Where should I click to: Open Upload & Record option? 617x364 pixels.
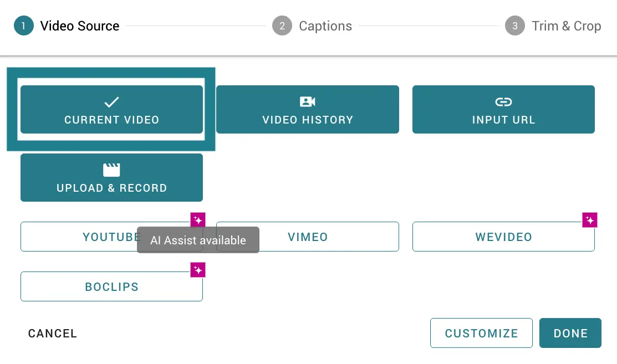point(112,177)
